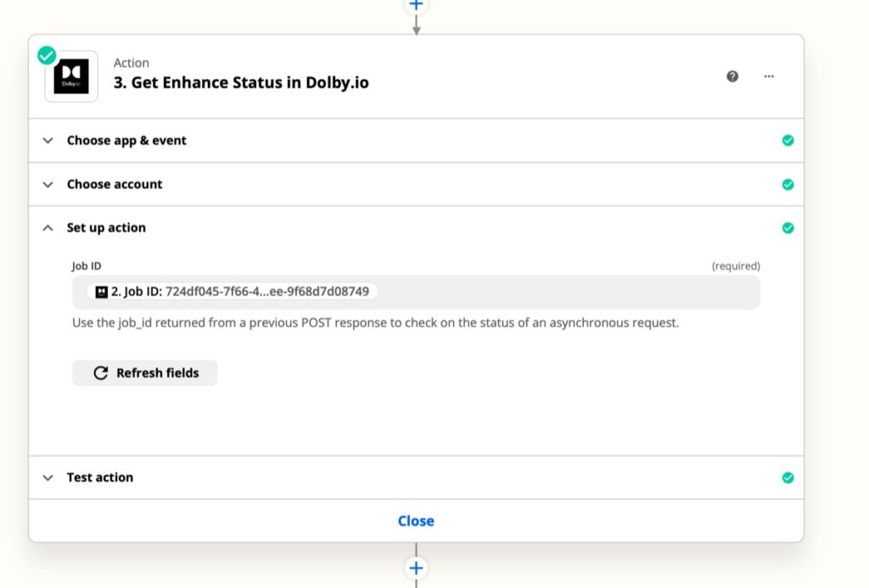Click the Set up action section title
Screen dimensions: 869x588
106,227
